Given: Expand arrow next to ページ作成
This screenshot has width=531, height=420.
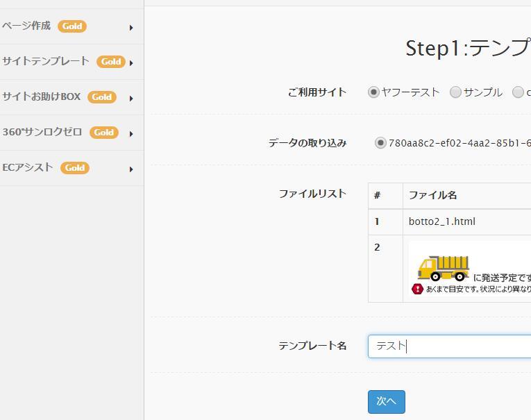Looking at the screenshot, I should coord(131,28).
